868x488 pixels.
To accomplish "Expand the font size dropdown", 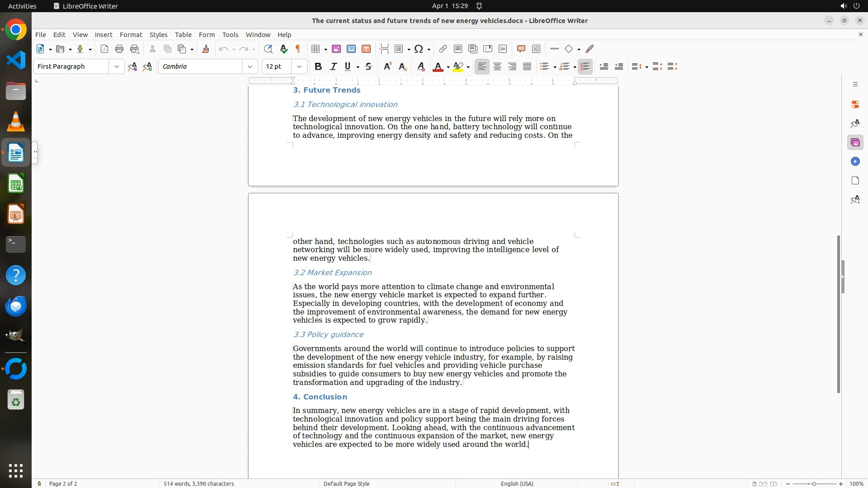I will pyautogui.click(x=299, y=66).
